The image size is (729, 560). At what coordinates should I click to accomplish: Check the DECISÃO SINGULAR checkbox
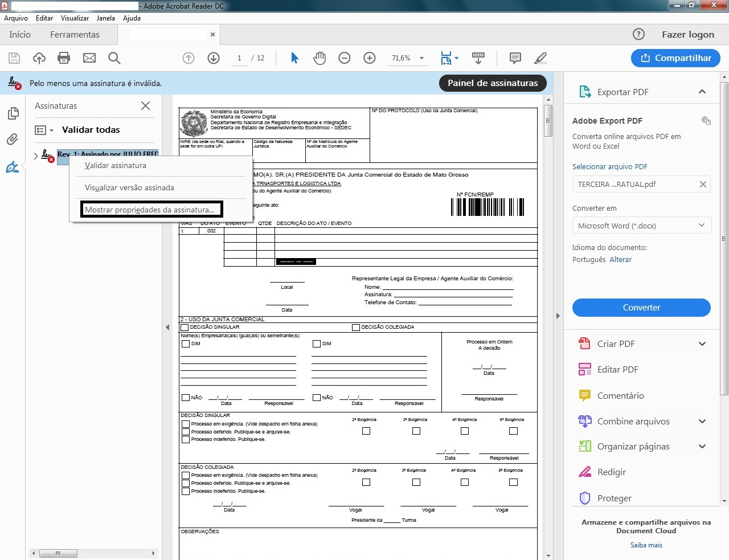tap(185, 328)
